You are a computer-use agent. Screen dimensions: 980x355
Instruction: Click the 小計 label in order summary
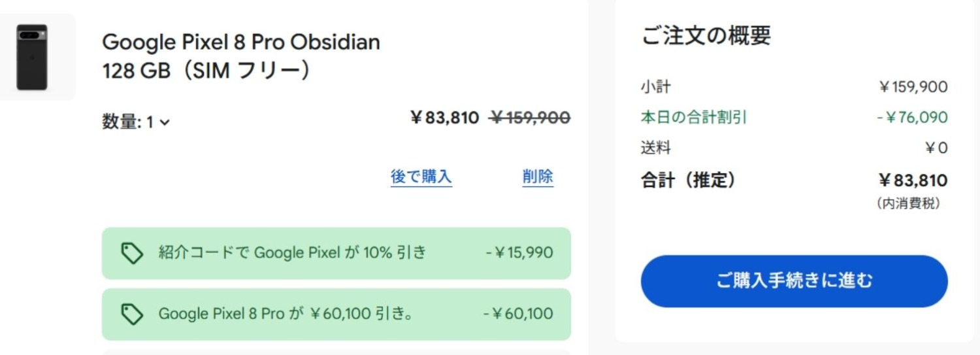click(655, 87)
